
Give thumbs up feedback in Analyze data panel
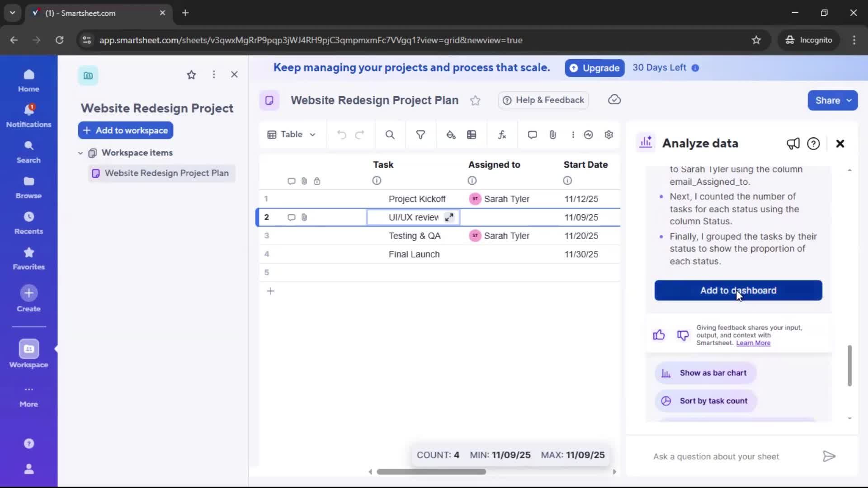click(659, 335)
